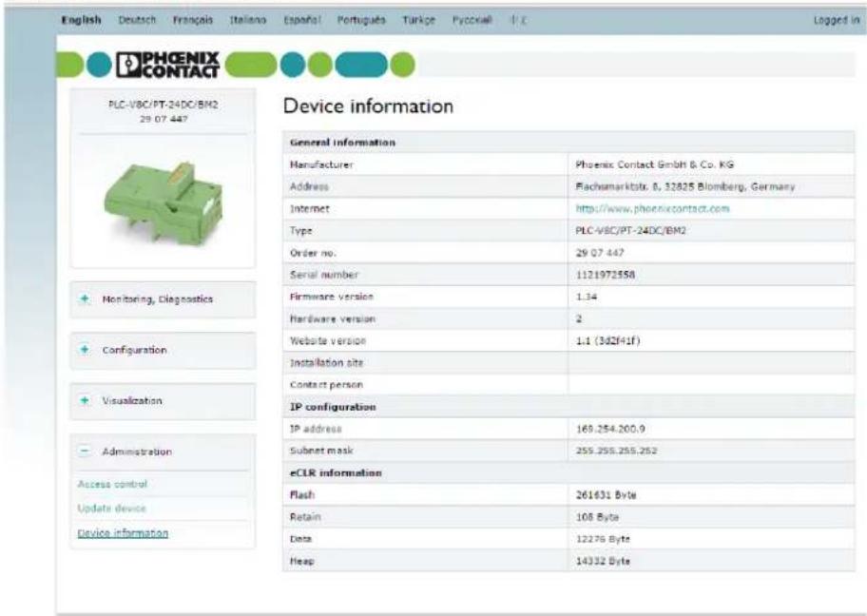Click the Hardware version row label
Viewport: 867px width, 616px height.
333,319
